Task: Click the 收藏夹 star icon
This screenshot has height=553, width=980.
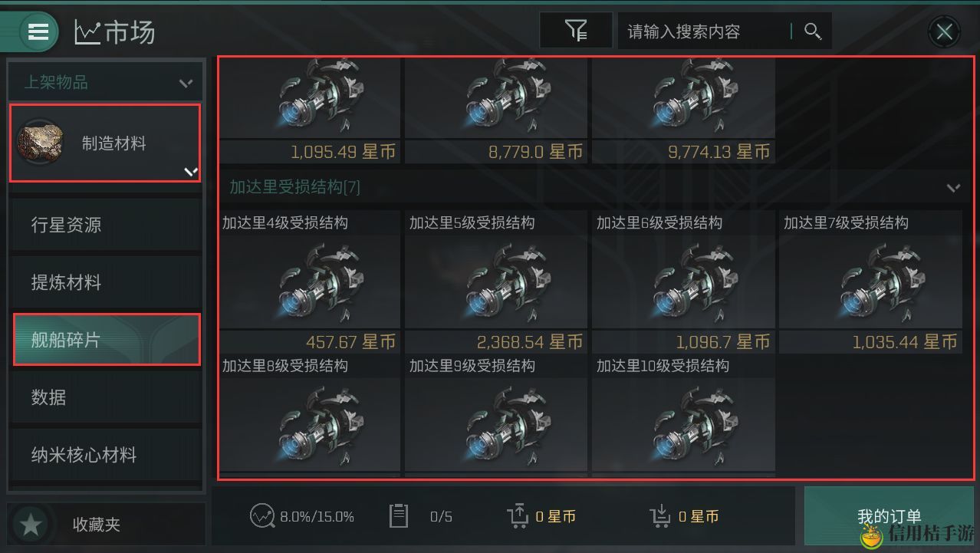Action: (31, 525)
